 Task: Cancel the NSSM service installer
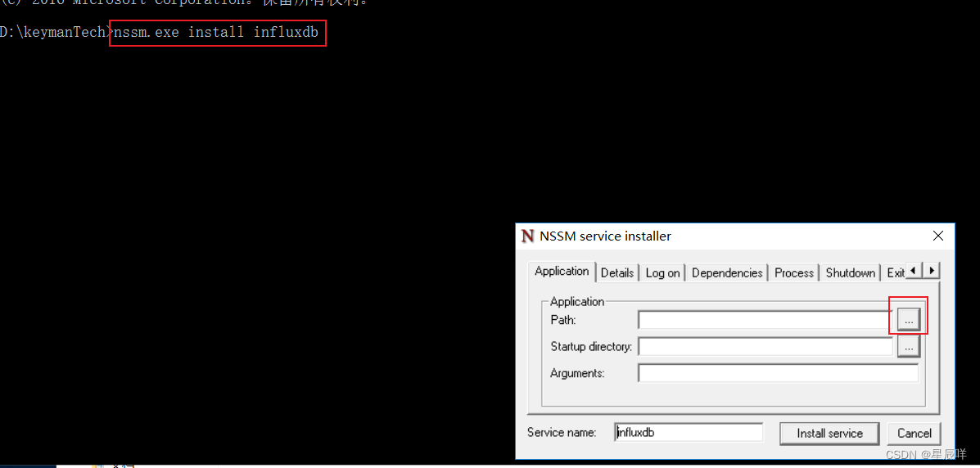(915, 434)
